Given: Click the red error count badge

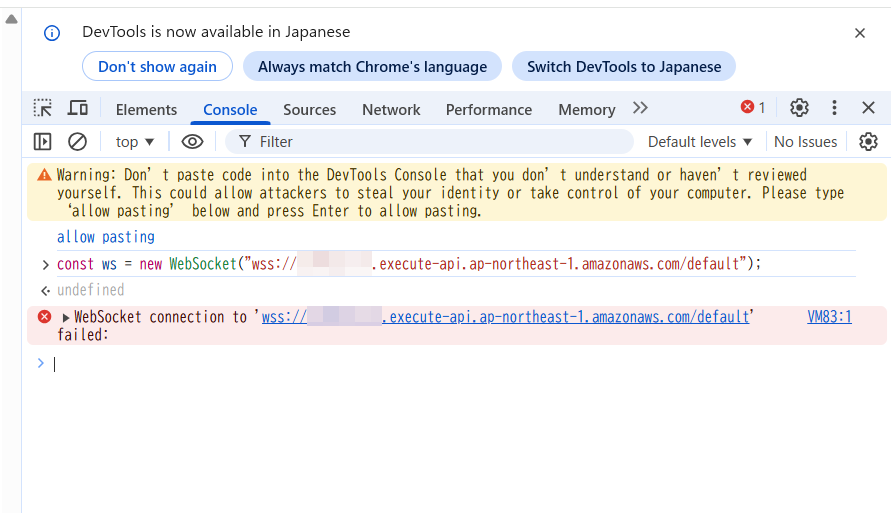Looking at the screenshot, I should (x=753, y=108).
